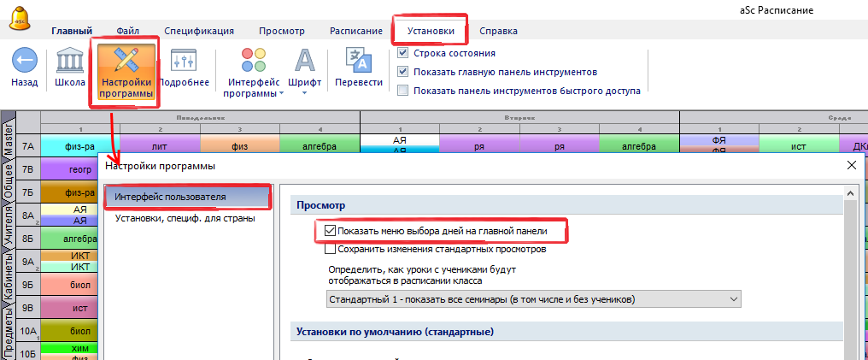868x360 pixels.
Task: Enable Показать панель инструментов быстрого доступа
Action: click(403, 90)
